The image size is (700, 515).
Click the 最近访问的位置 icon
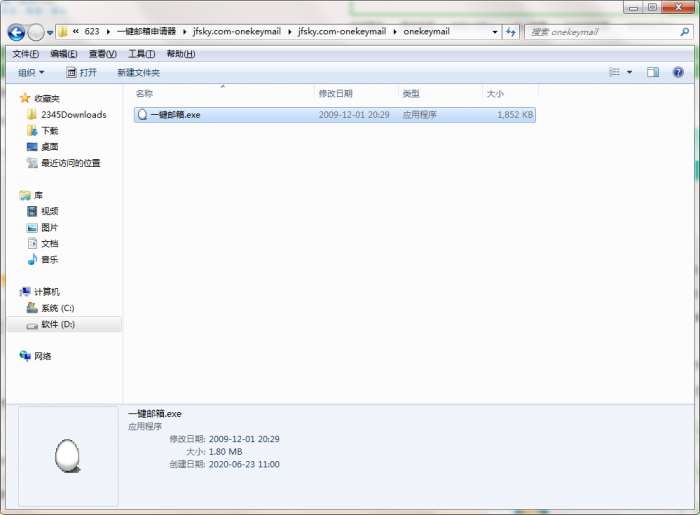click(x=32, y=163)
